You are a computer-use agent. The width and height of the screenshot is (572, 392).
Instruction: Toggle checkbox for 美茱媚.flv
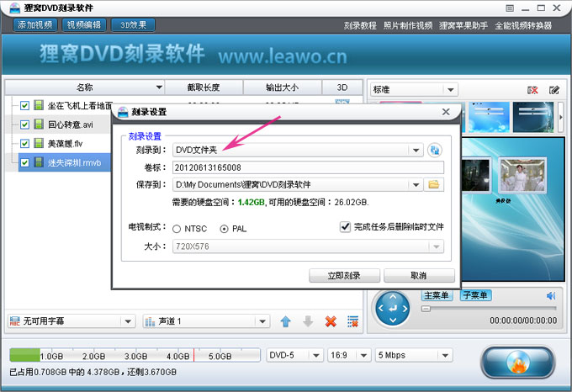24,144
